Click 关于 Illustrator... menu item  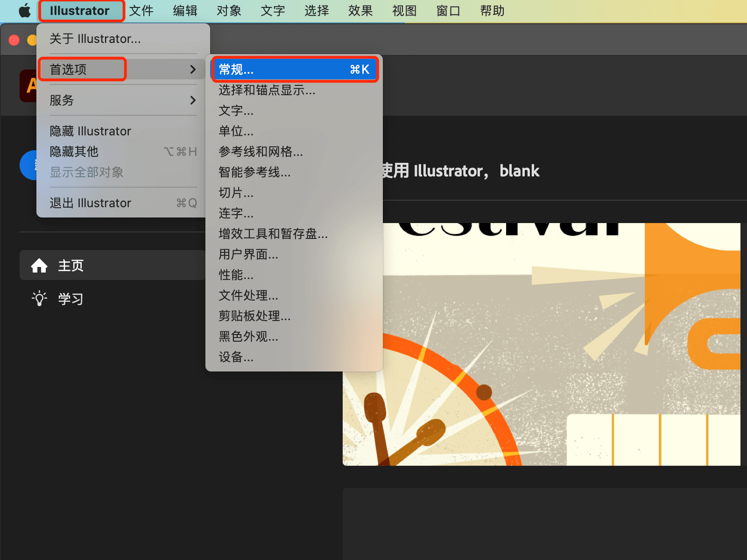95,39
